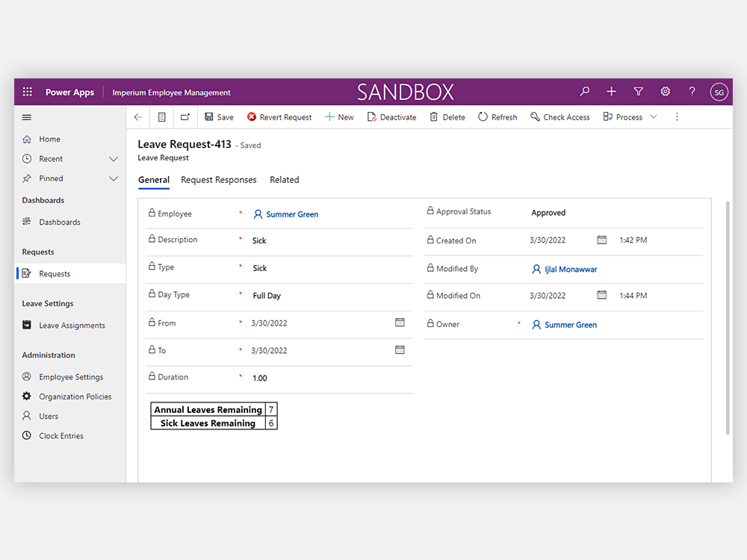Switch to the General tab
This screenshot has height=560, width=747.
click(x=154, y=179)
